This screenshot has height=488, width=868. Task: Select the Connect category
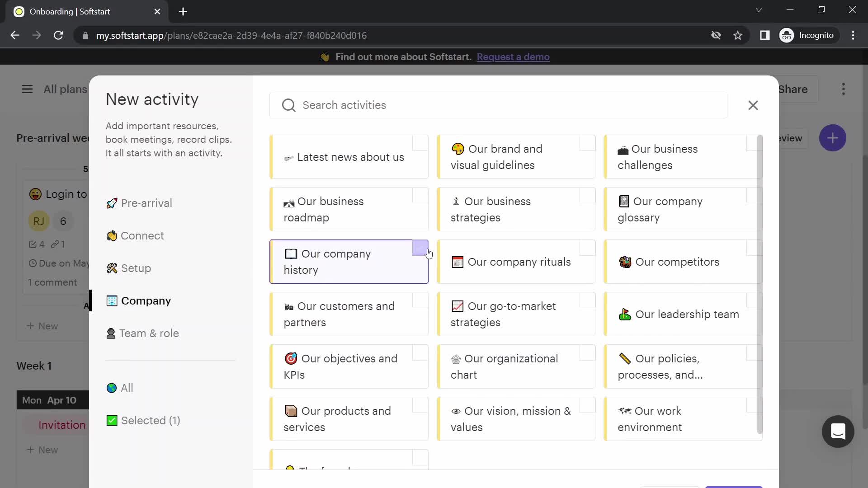tap(135, 236)
